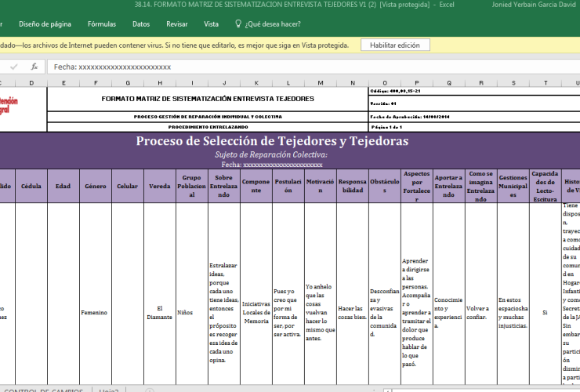Click the formula bar showing Fecha text
This screenshot has width=580, height=392.
click(314, 67)
